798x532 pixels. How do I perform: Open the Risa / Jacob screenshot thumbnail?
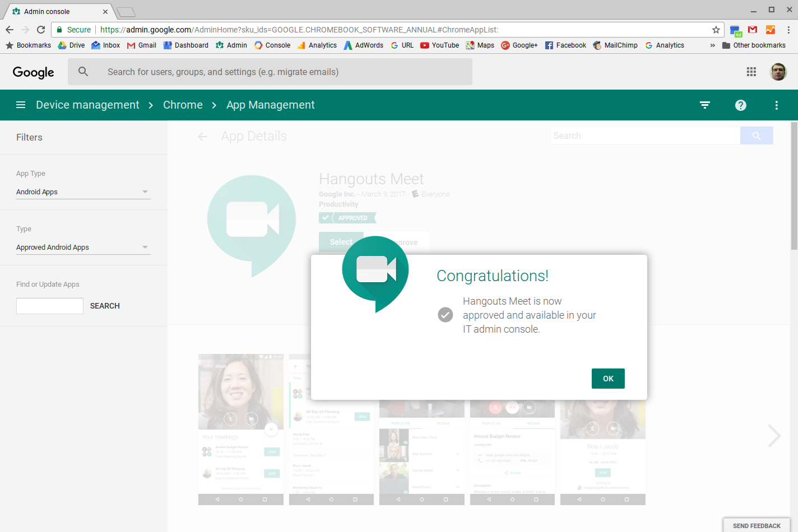[x=603, y=452]
